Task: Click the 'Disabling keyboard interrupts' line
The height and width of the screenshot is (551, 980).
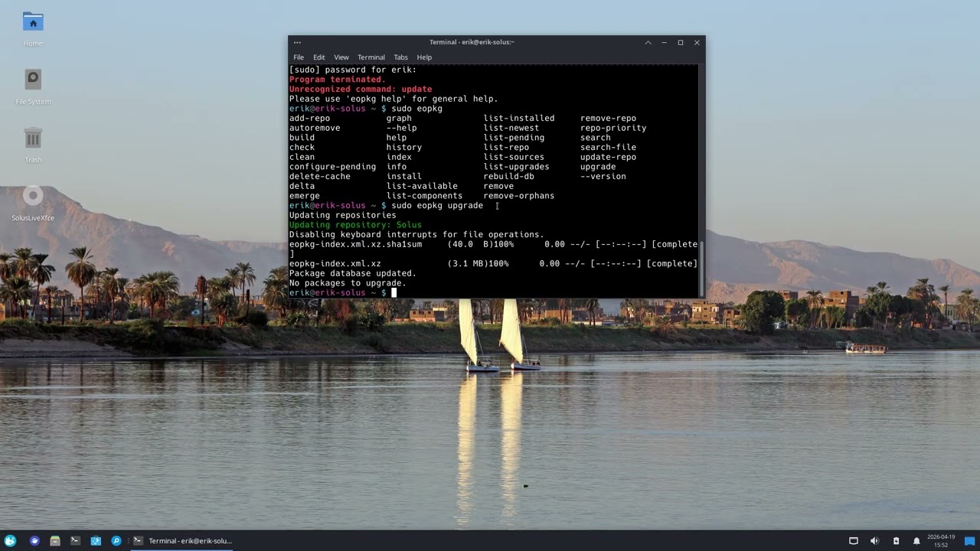Action: [416, 234]
